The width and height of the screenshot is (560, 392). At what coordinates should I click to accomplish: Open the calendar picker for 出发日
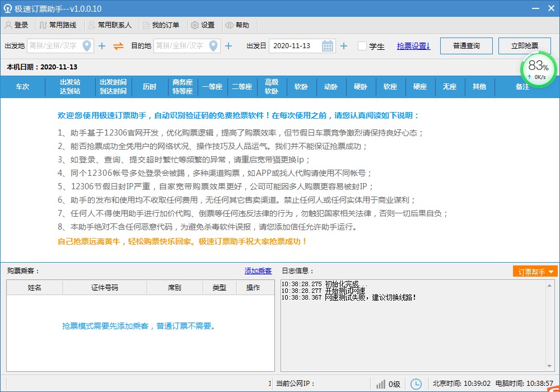tap(328, 46)
